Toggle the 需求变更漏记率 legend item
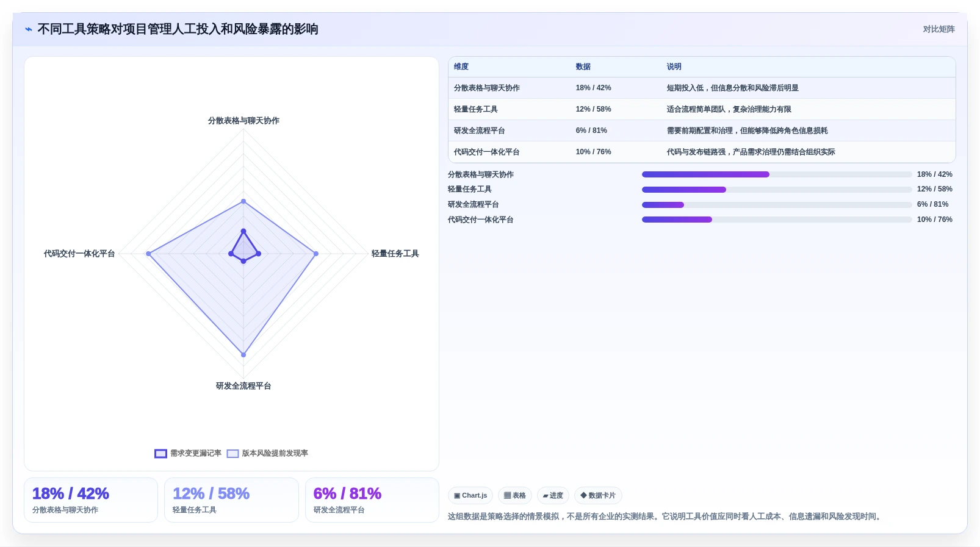This screenshot has width=980, height=547. point(188,453)
